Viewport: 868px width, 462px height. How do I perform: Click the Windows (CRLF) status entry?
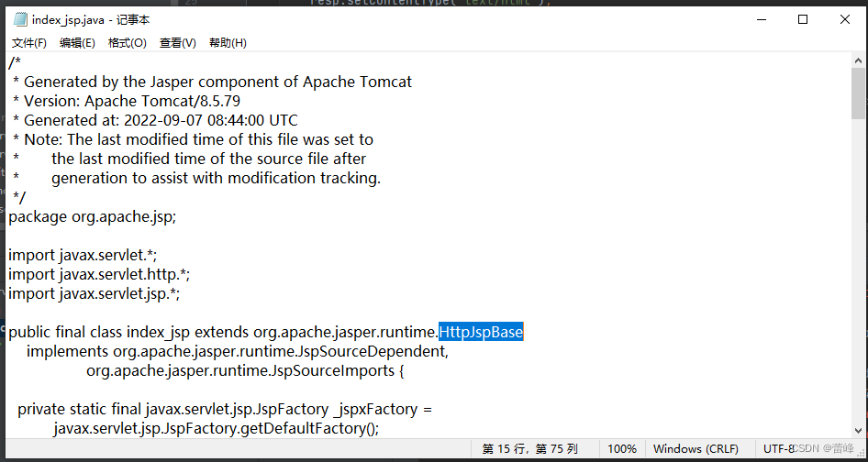click(696, 449)
